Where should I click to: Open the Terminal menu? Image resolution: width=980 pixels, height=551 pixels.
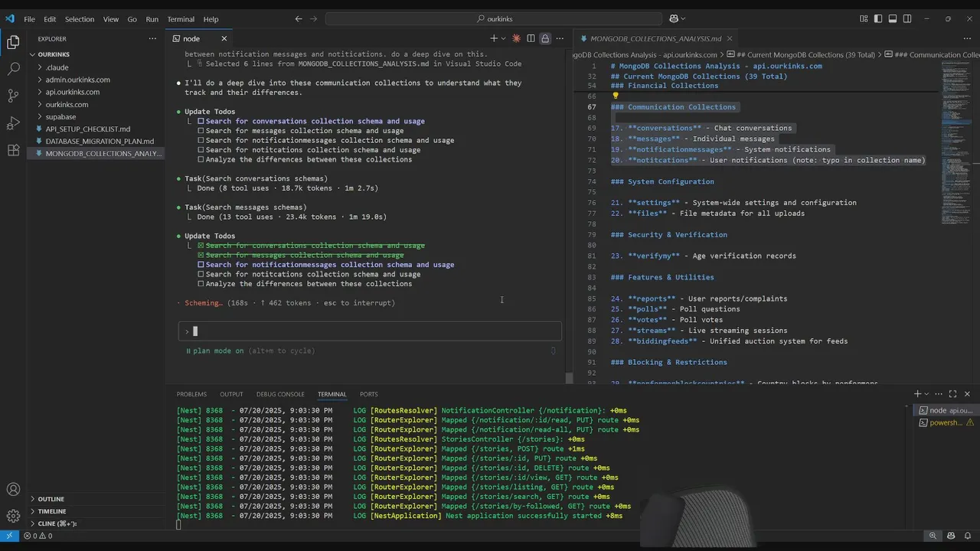[181, 19]
